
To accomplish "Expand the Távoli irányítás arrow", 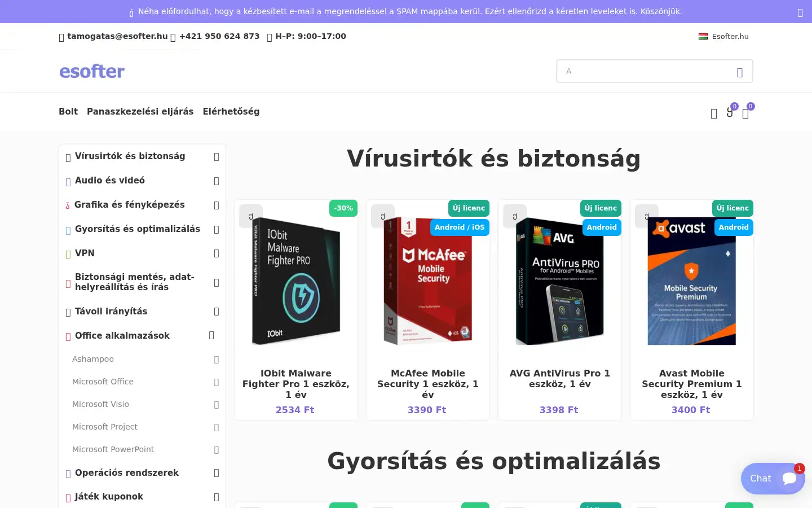I will point(217,312).
